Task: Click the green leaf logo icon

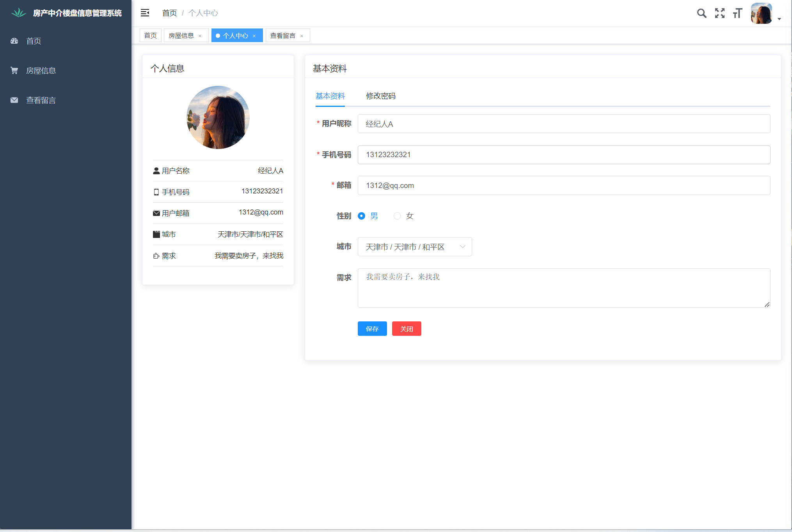Action: coord(18,13)
